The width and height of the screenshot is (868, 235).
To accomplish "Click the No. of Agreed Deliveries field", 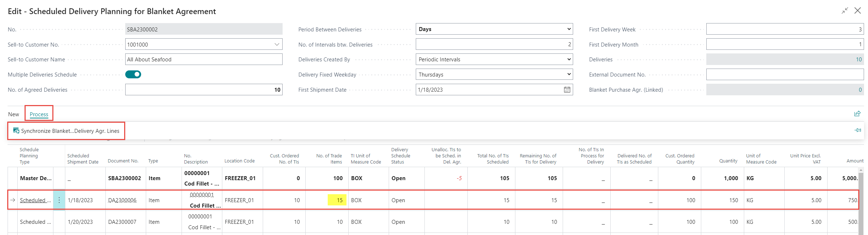I will point(204,90).
